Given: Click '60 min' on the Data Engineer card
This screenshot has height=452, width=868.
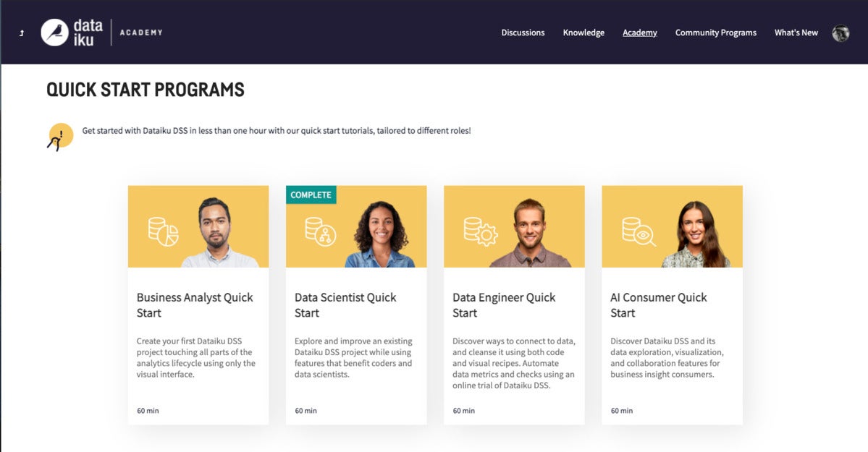Looking at the screenshot, I should [464, 411].
